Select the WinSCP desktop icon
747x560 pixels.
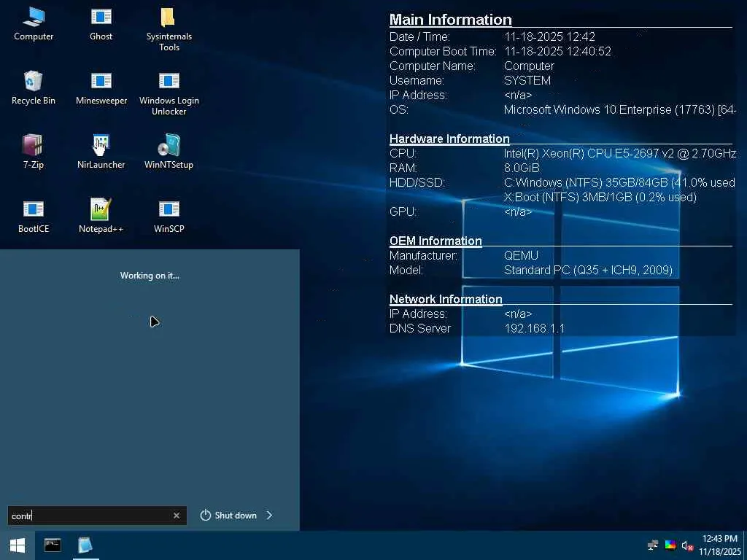169,216
